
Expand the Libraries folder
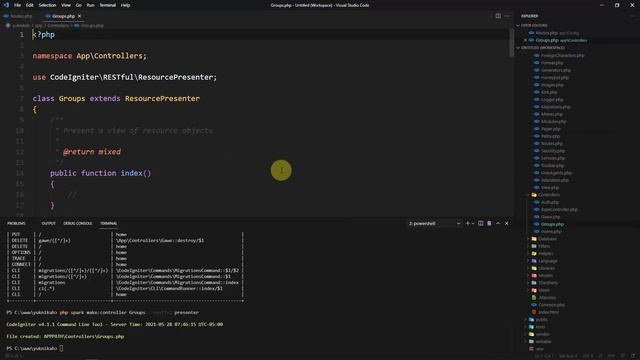click(x=547, y=269)
